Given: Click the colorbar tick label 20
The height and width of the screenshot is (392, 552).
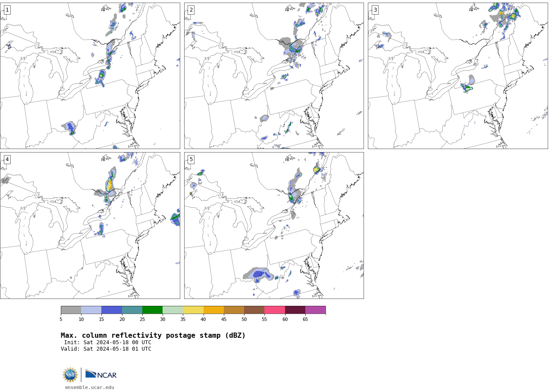Looking at the screenshot, I should (122, 319).
